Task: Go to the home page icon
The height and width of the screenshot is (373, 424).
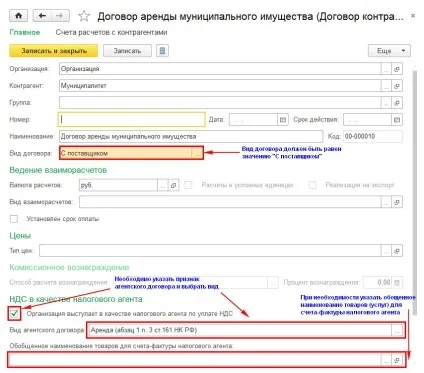Action: 18,16
